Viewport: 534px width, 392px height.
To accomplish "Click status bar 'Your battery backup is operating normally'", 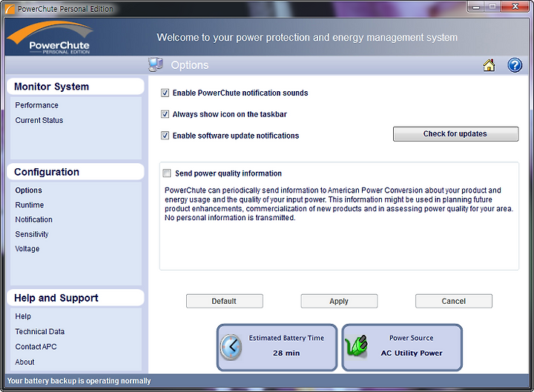I will coord(79,381).
